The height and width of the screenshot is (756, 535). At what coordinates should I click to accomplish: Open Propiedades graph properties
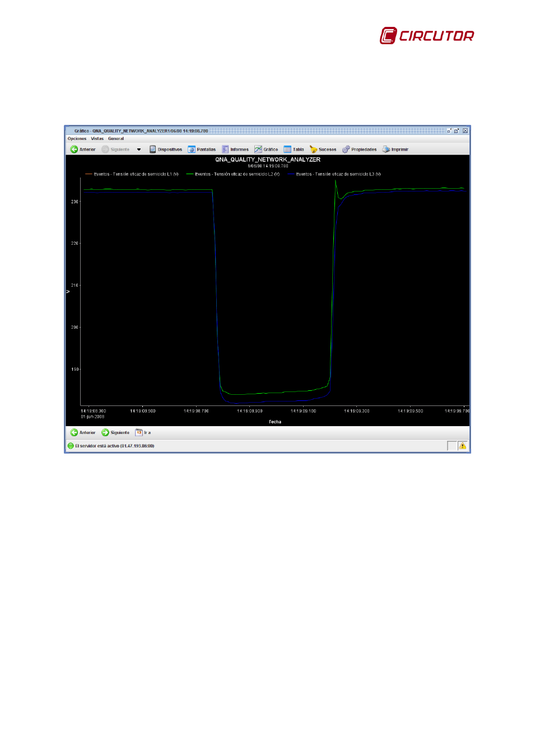[x=360, y=150]
